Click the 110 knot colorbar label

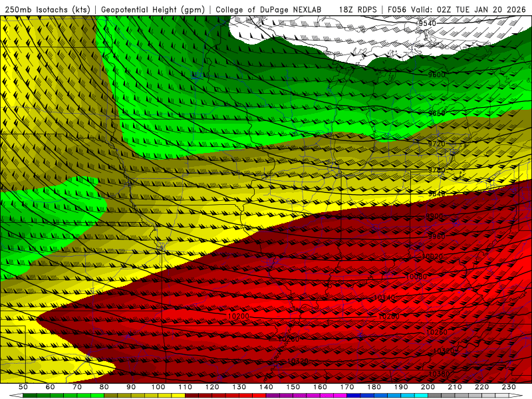coord(186,387)
